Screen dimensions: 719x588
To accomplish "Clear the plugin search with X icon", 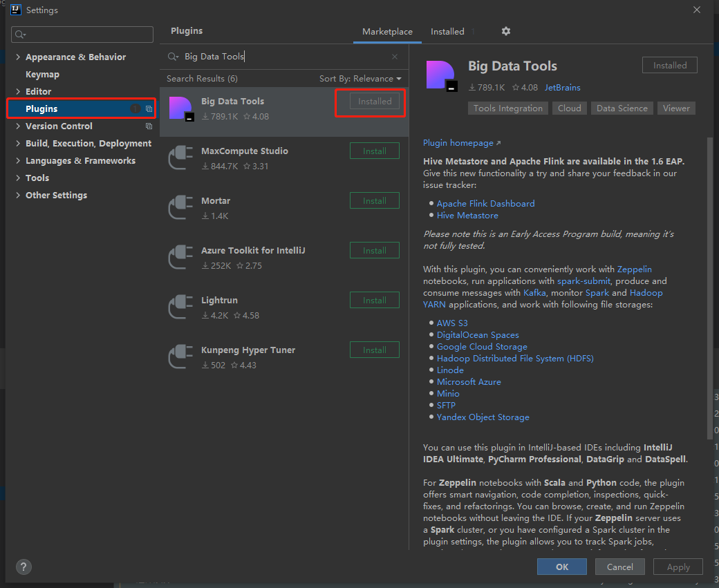I will (395, 57).
